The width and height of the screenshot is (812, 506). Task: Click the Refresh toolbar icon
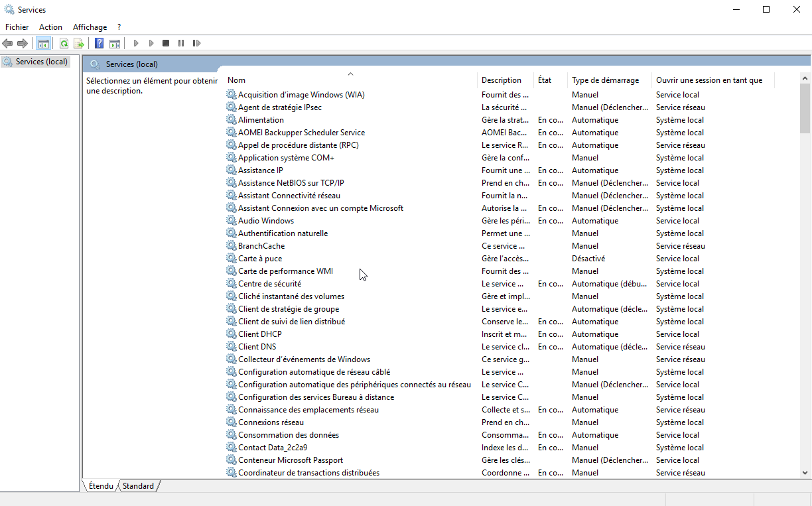tap(64, 44)
